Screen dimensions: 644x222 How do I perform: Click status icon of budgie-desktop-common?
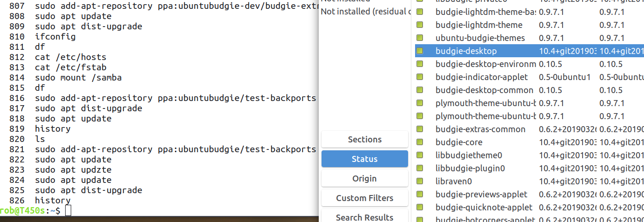tap(420, 90)
